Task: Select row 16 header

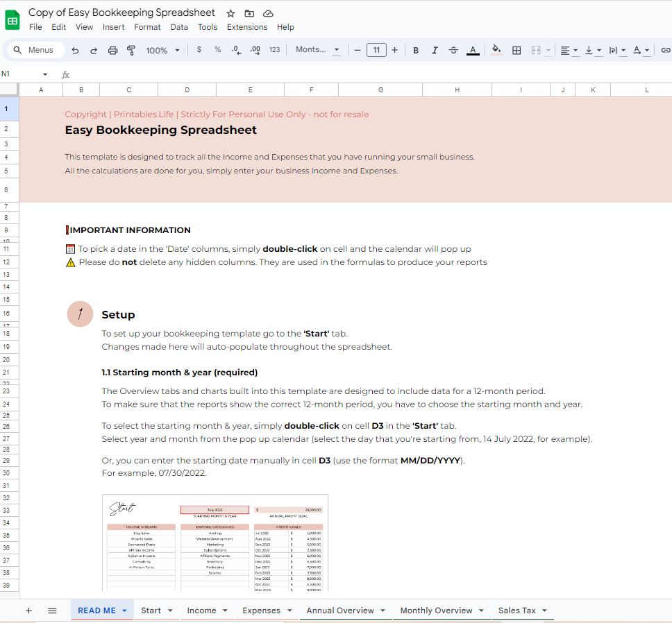Action: point(9,313)
